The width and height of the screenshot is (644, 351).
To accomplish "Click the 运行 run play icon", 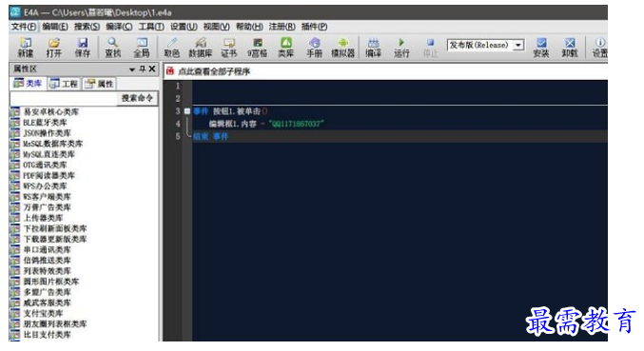I will (401, 48).
